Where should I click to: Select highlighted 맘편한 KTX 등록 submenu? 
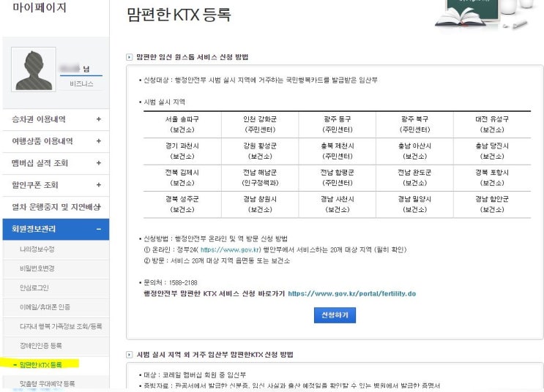click(x=40, y=365)
